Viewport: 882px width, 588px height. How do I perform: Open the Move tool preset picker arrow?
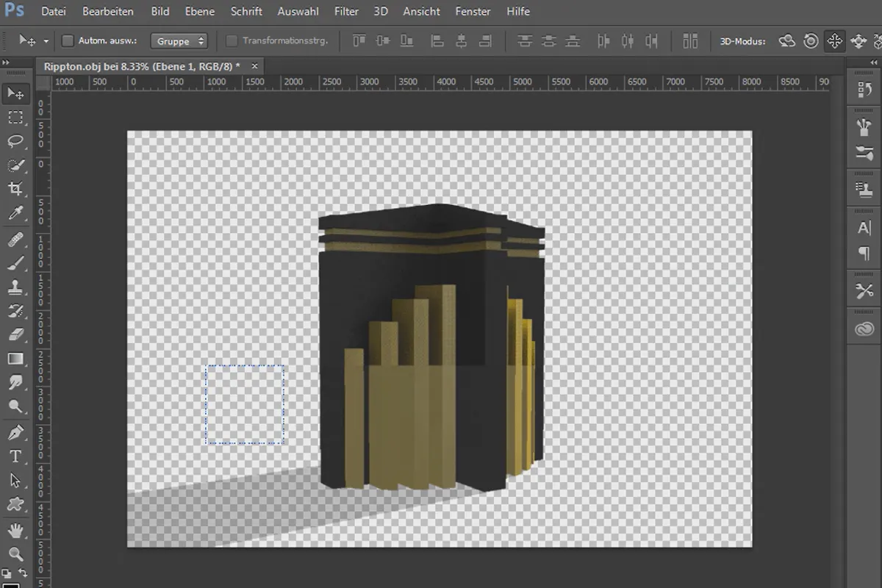click(46, 42)
